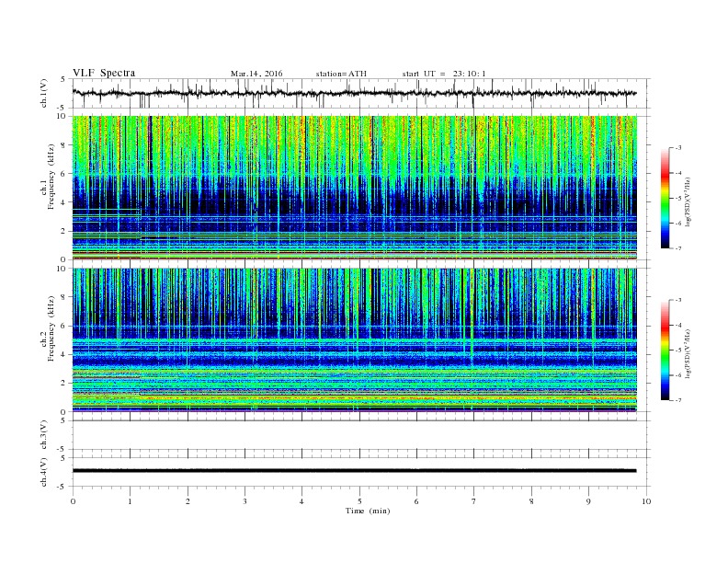Click the "start UT = 23:10:1" header text
Viewport: 728px width, 563px height.
pyautogui.click(x=444, y=74)
